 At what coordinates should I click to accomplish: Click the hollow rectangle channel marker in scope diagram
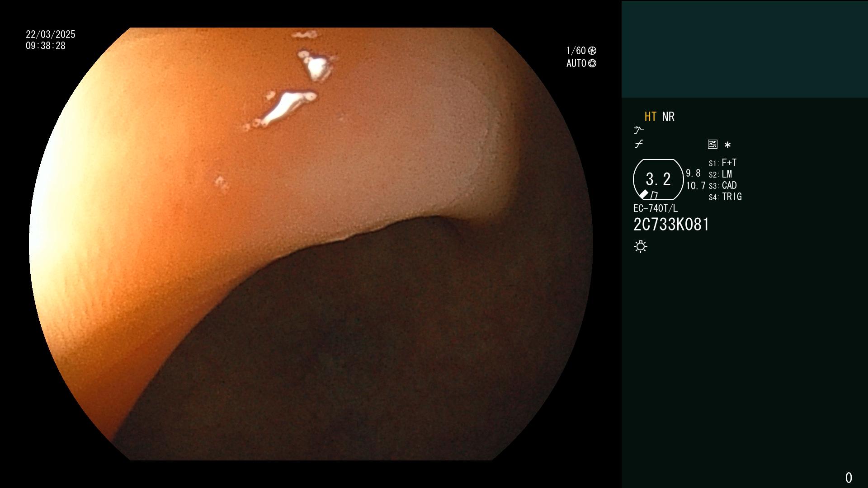tap(654, 195)
